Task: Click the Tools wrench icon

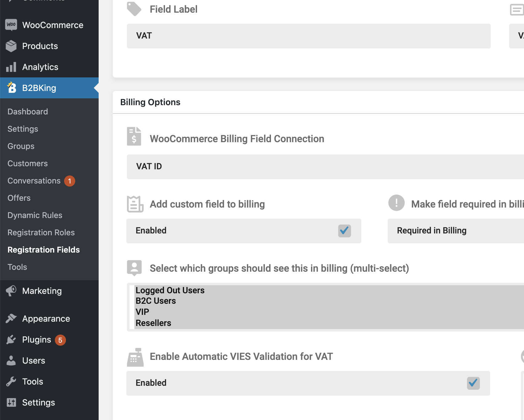Action: pos(11,381)
